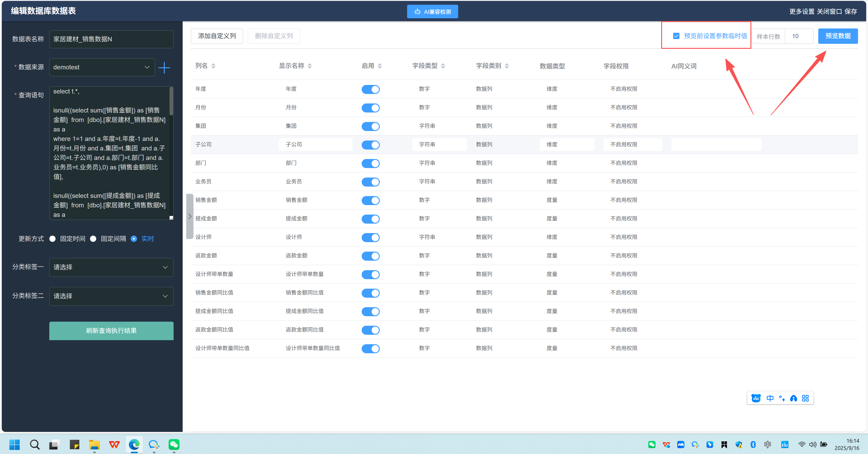
Task: Click the 预览数据 button
Action: pyautogui.click(x=838, y=36)
